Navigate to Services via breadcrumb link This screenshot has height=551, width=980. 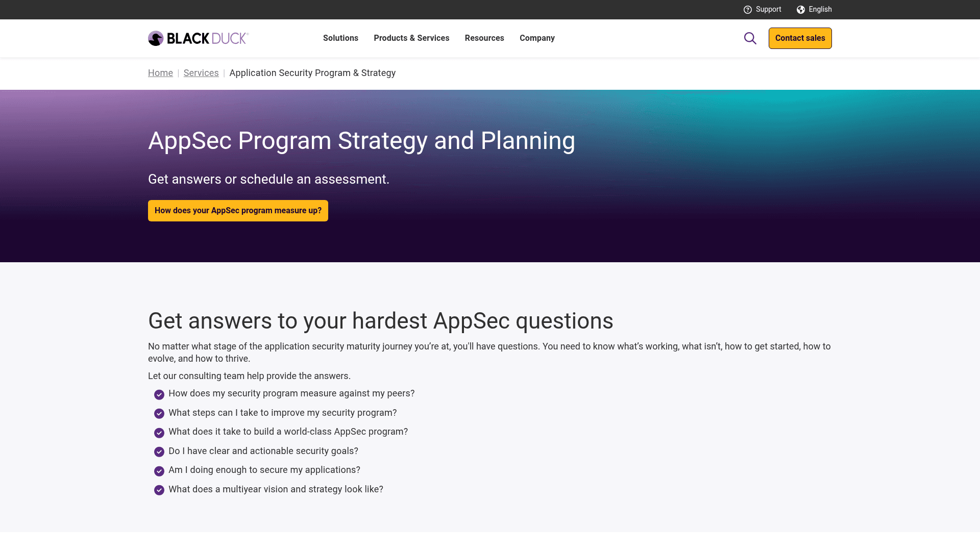tap(201, 73)
